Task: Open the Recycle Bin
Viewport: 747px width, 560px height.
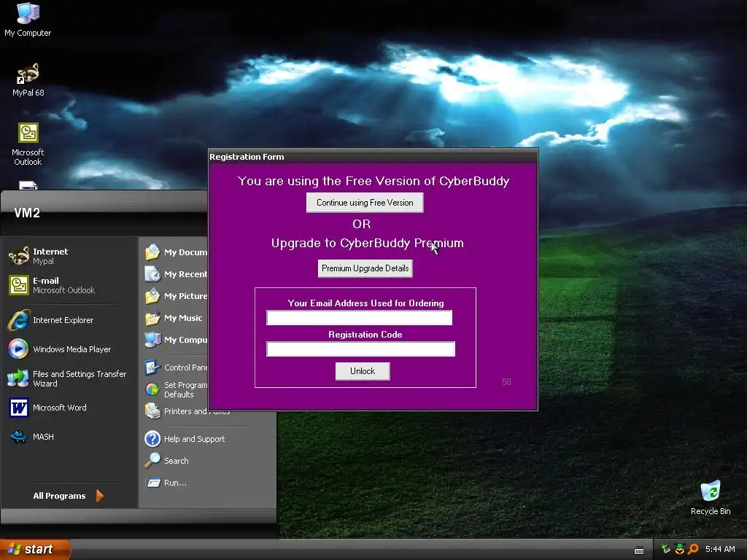Action: click(711, 497)
